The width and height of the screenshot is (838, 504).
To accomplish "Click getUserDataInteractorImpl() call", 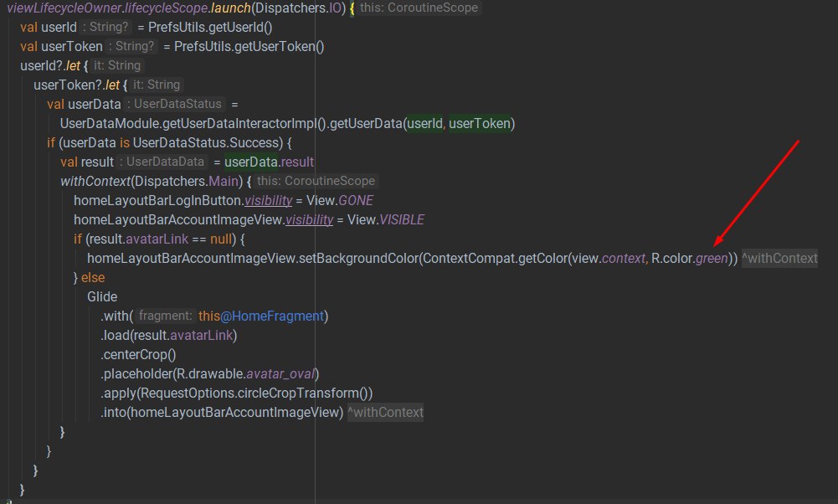I will click(x=244, y=123).
